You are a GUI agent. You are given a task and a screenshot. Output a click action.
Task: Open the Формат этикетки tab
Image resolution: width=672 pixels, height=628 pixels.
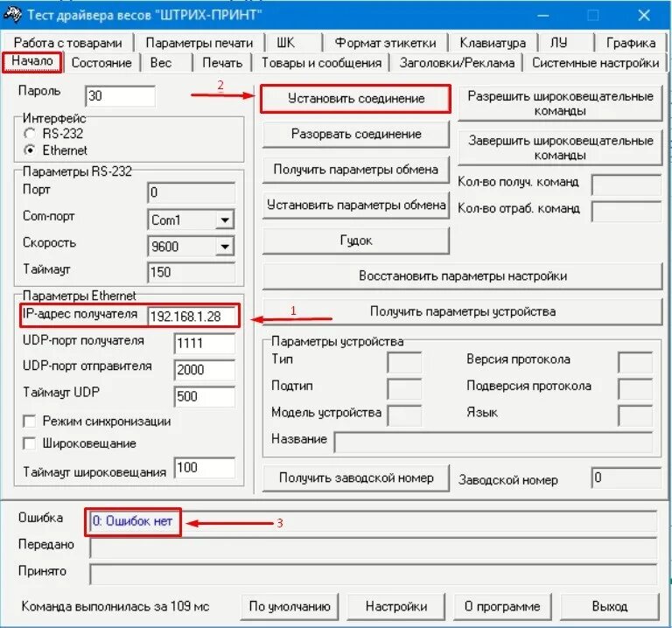pyautogui.click(x=385, y=43)
